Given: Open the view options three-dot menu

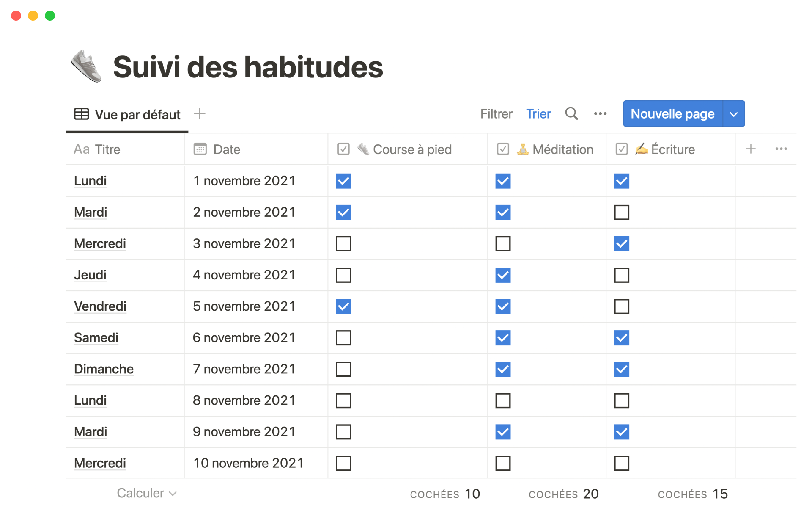Looking at the screenshot, I should click(x=600, y=113).
